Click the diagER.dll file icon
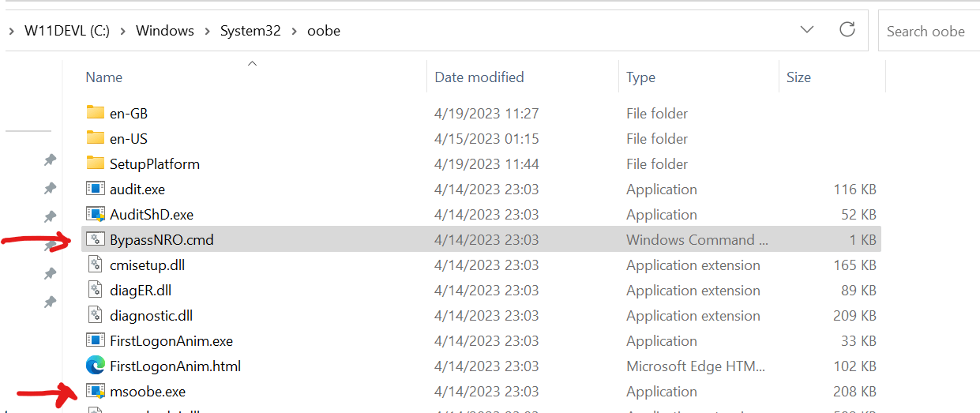Image resolution: width=980 pixels, height=413 pixels. point(96,290)
